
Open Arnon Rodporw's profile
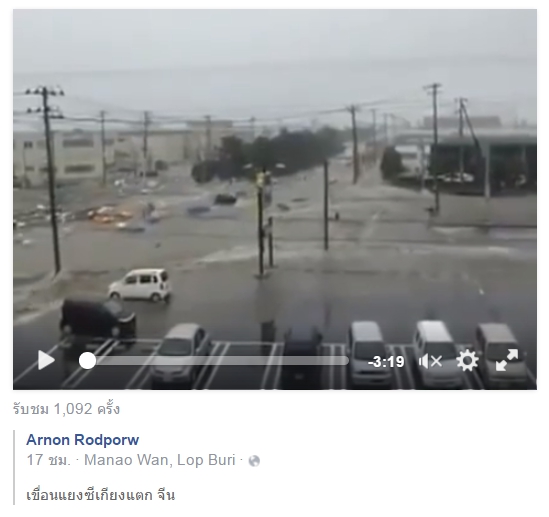[83, 440]
